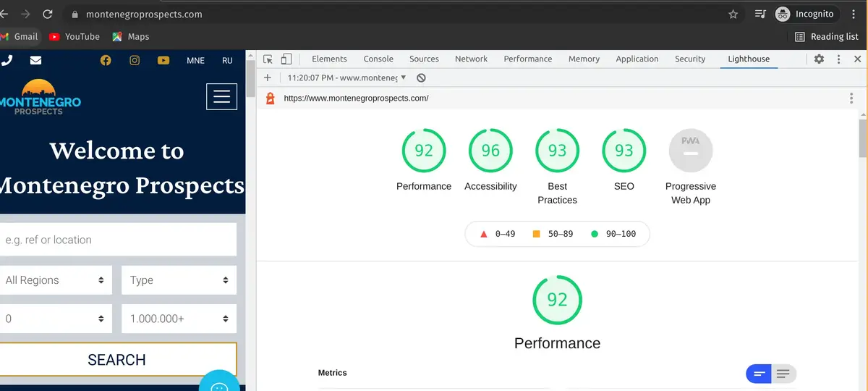Open DevTools settings gear
The width and height of the screenshot is (868, 391).
click(819, 59)
